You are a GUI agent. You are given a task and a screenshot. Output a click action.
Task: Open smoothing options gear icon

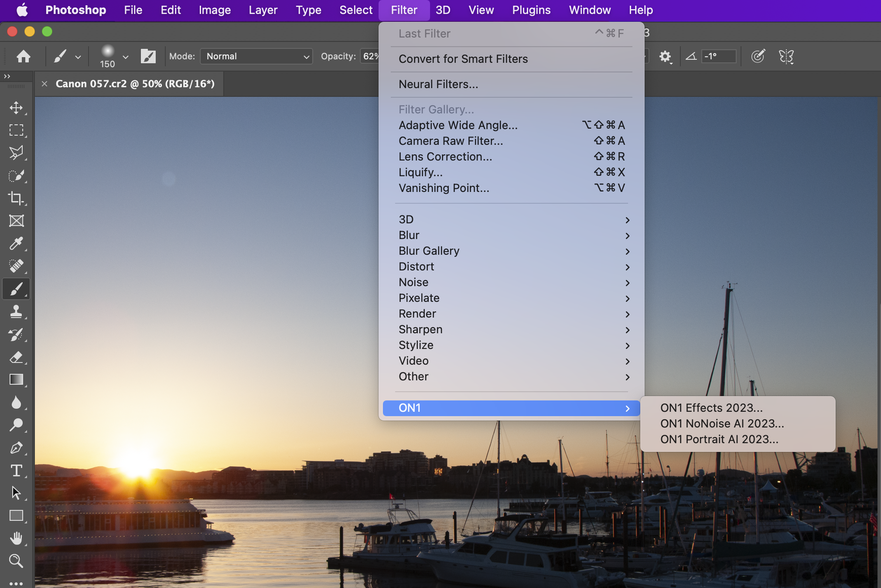(665, 56)
